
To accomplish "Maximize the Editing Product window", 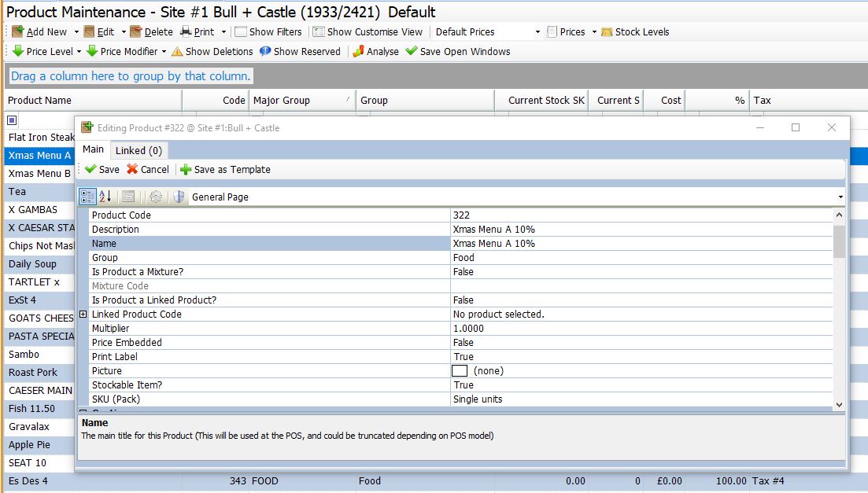I will click(796, 128).
